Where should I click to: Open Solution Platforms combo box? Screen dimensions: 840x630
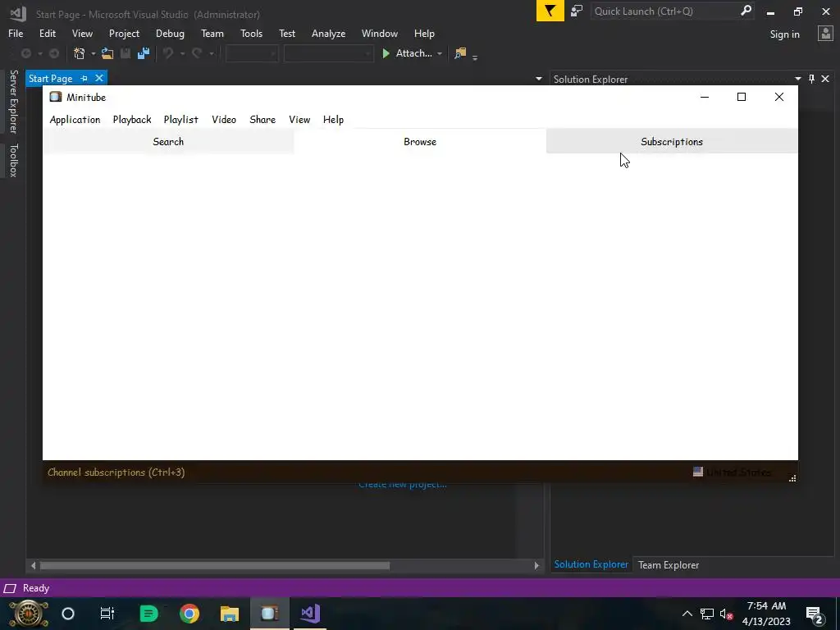tap(328, 53)
